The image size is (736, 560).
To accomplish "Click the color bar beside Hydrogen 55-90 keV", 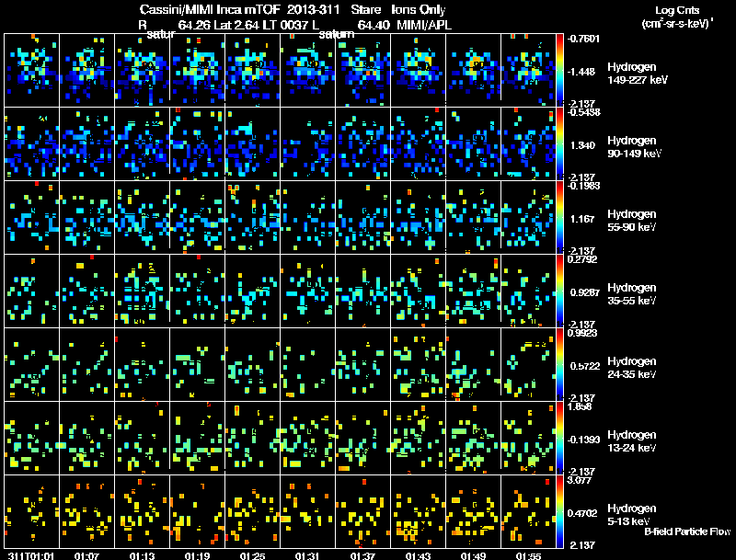I will click(559, 217).
